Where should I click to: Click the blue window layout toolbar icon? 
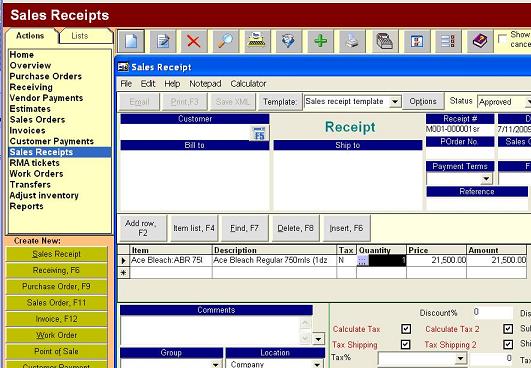[x=417, y=41]
